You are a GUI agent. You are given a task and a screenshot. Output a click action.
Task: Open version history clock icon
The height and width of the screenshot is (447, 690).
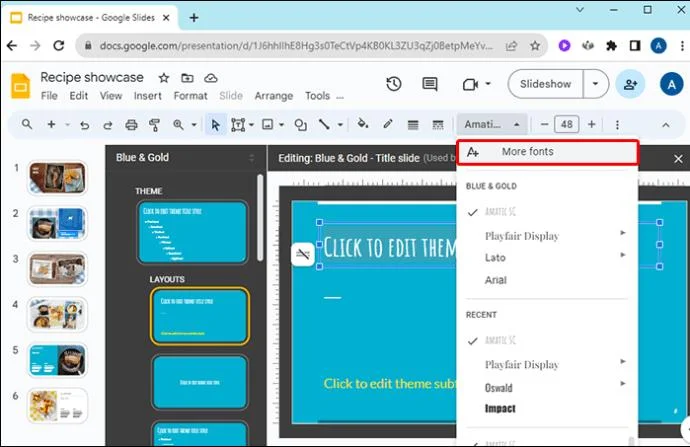coord(394,84)
